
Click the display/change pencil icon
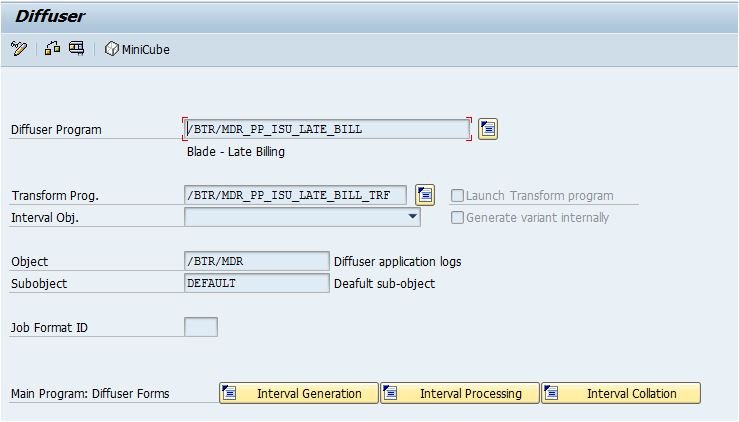pos(19,48)
